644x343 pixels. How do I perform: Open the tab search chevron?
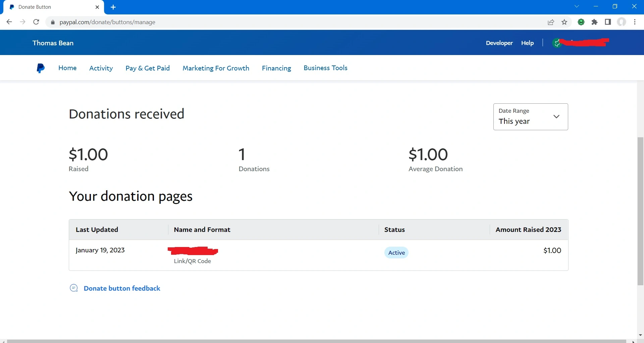pos(577,6)
